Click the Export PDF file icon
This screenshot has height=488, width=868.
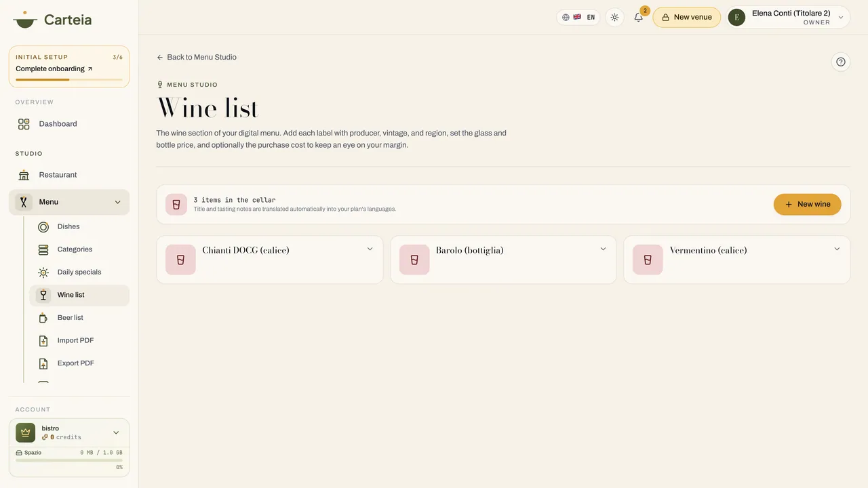[x=43, y=363]
